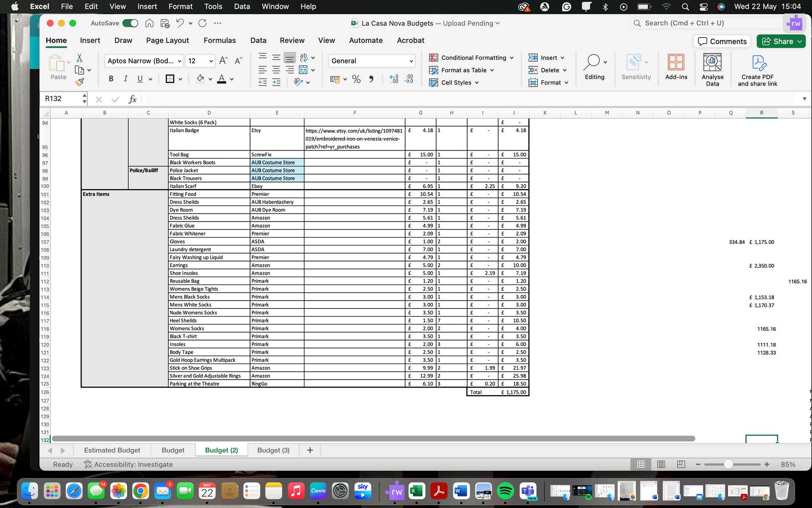Click the Wrap Text icon

click(x=304, y=57)
